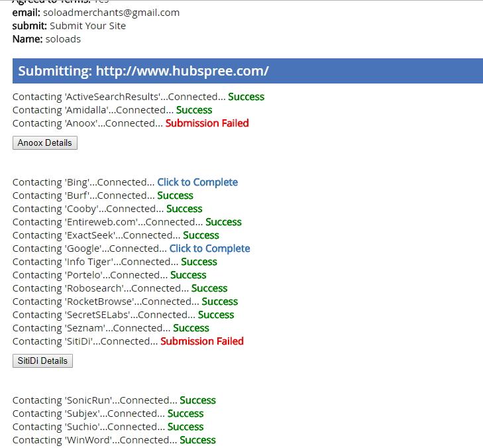The image size is (483, 448).
Task: Click Success status for SonicRun
Action: coord(197,400)
